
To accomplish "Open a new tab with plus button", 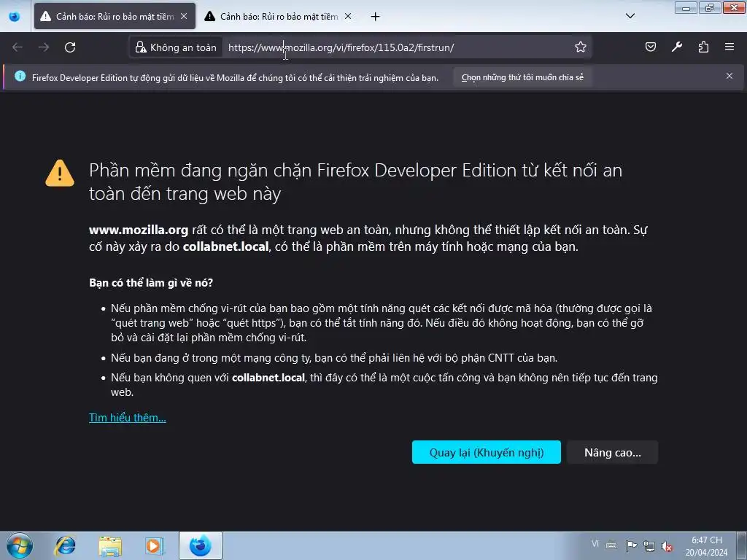I will [376, 17].
